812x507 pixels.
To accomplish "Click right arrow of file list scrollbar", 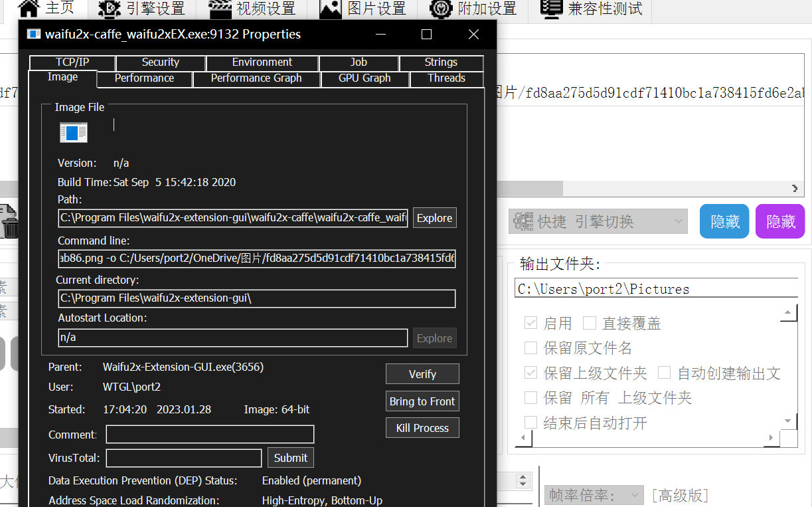I will click(795, 188).
